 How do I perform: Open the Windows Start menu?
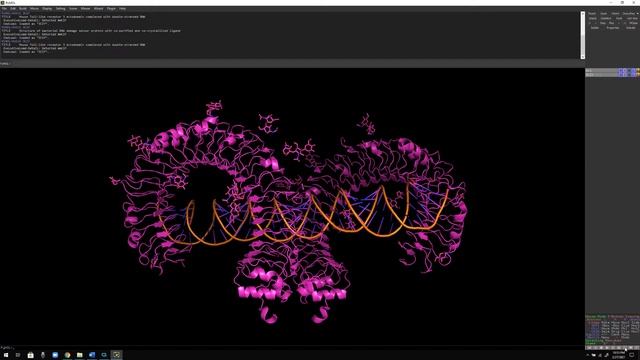(6, 355)
